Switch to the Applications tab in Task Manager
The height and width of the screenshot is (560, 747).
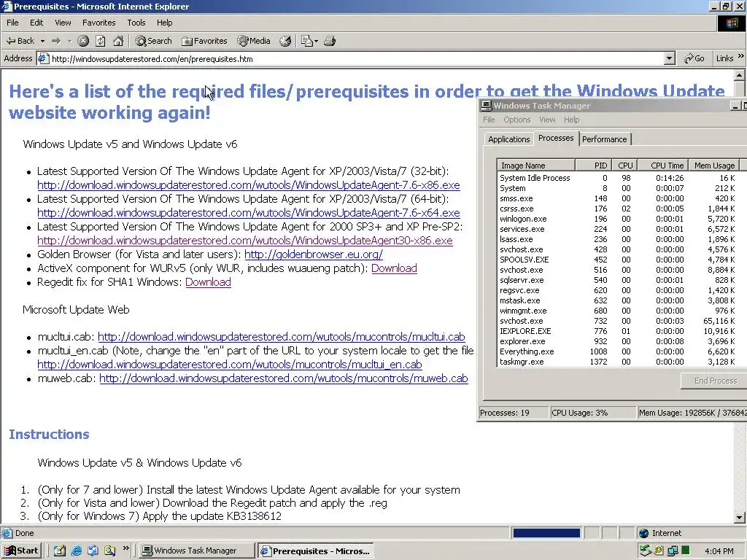(x=508, y=139)
